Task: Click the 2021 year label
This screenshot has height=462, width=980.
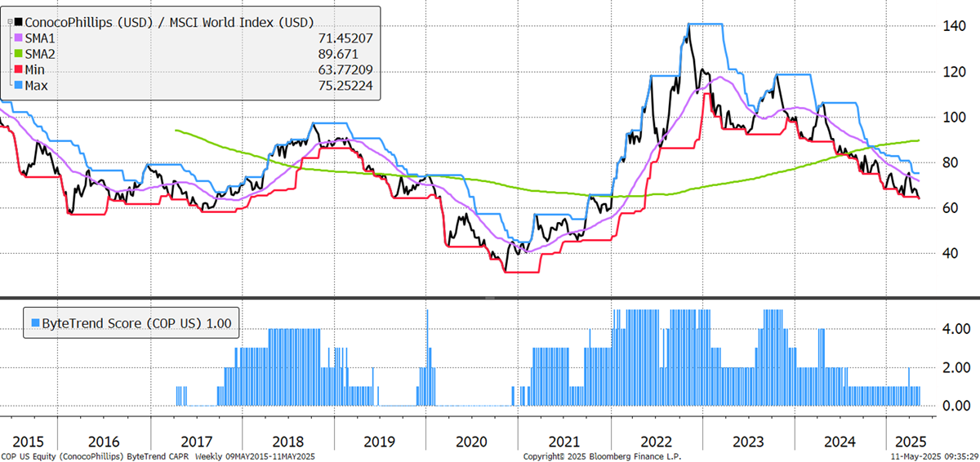Action: [563, 440]
